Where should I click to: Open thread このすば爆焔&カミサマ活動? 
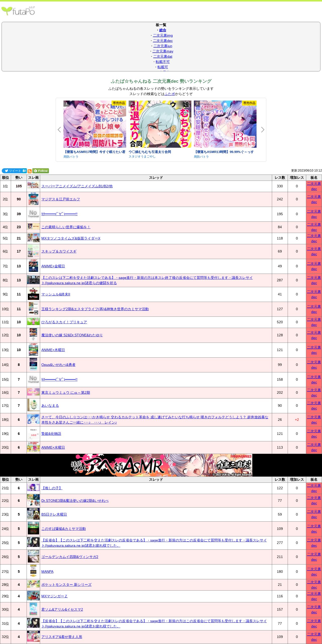(x=63, y=529)
